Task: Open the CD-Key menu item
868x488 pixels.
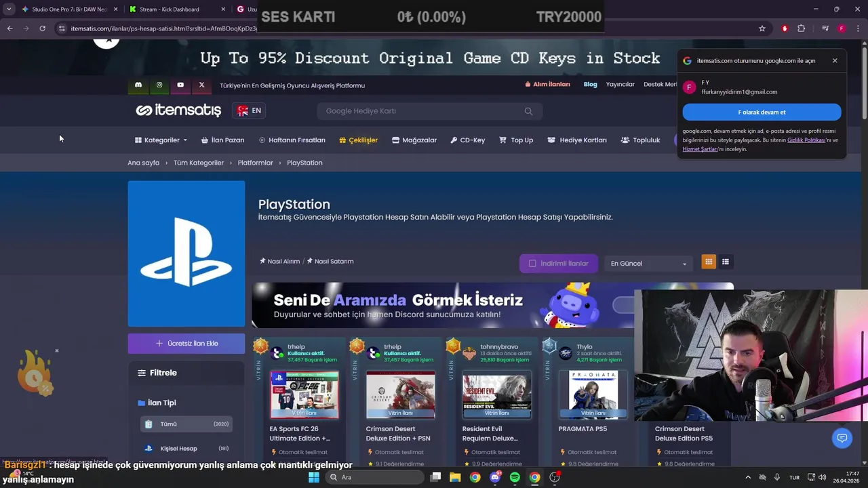Action: 467,140
